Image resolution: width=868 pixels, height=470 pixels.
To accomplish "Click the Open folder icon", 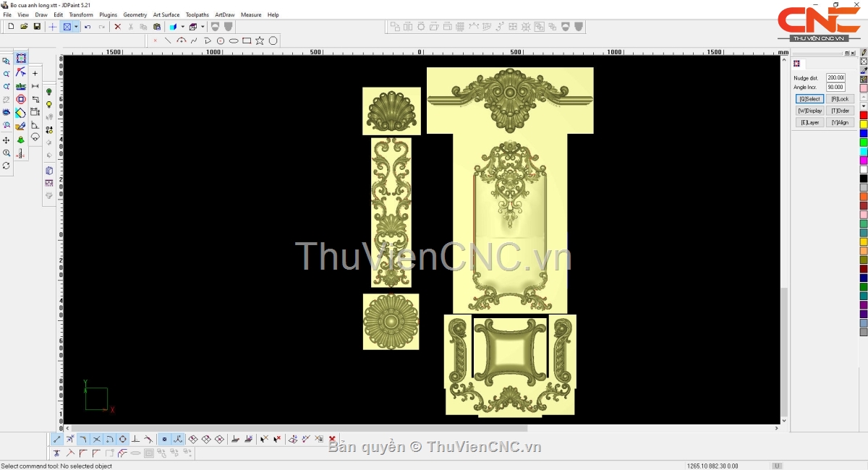I will pyautogui.click(x=24, y=27).
